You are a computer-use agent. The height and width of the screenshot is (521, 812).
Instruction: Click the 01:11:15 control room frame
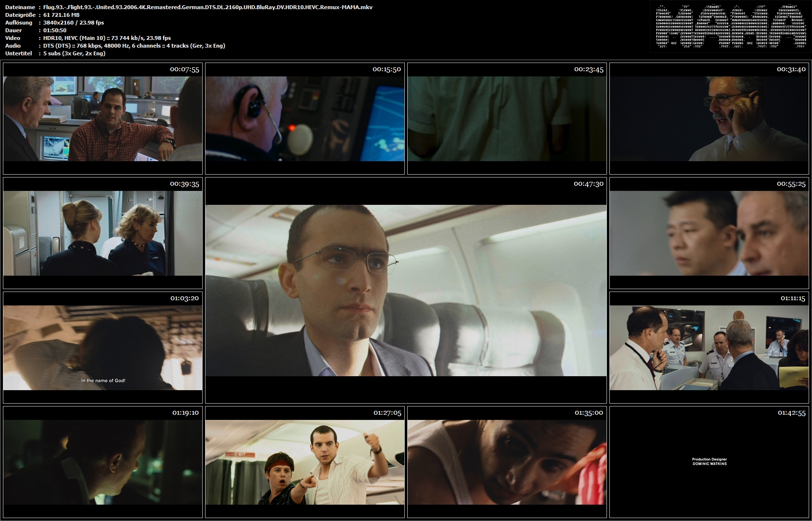point(709,347)
